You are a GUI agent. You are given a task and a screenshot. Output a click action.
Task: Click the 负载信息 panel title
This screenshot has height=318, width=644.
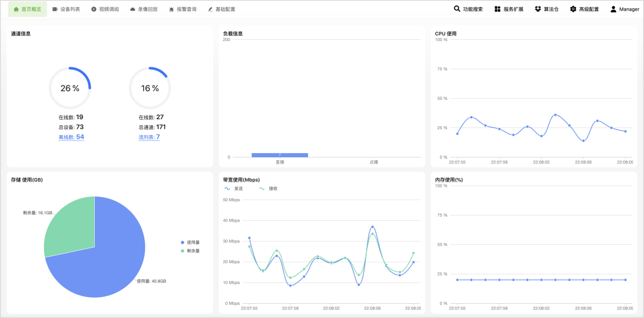(233, 34)
